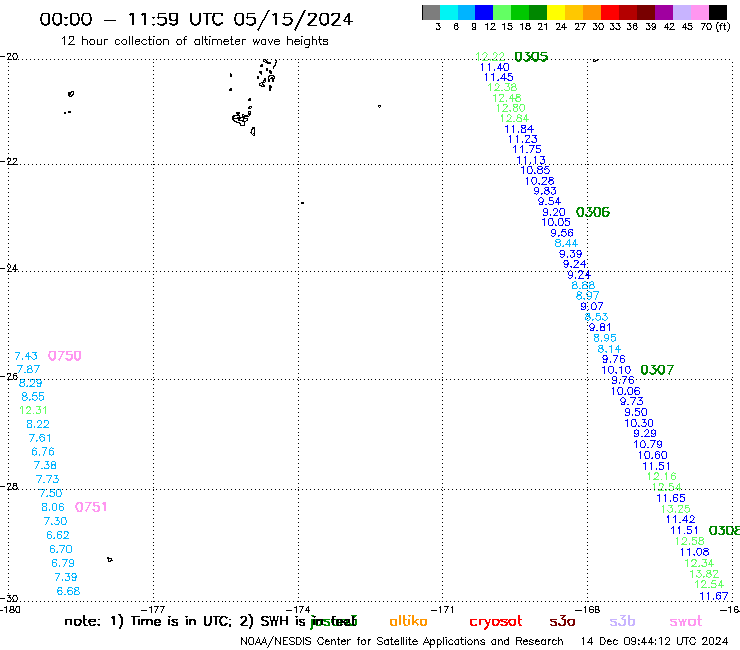The image size is (740, 650).
Task: Click the 0307 pass time label
Action: tap(657, 370)
